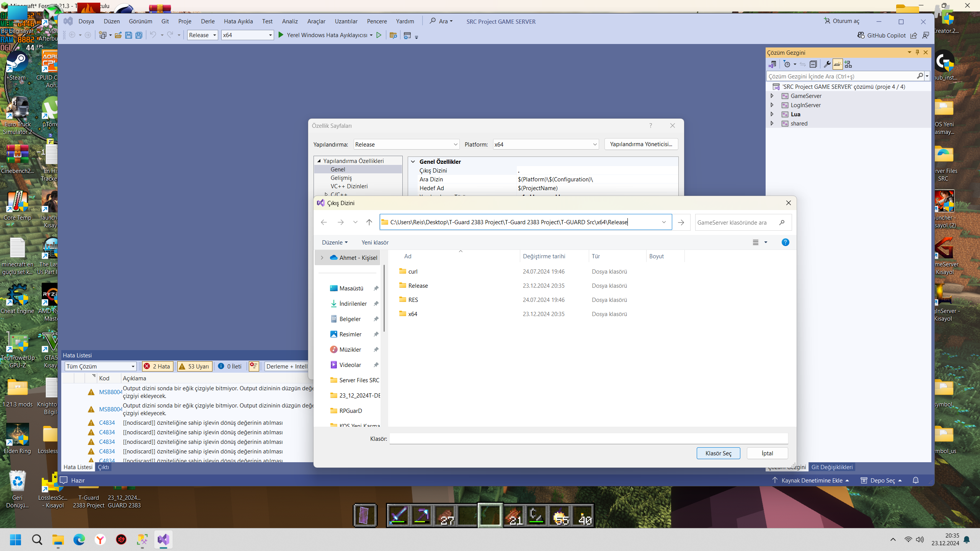
Task: Click the Undo arrow in toolbar
Action: [153, 35]
